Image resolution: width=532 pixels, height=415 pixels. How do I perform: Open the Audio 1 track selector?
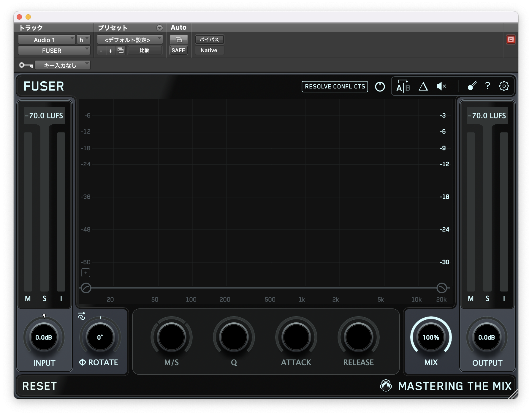point(47,39)
